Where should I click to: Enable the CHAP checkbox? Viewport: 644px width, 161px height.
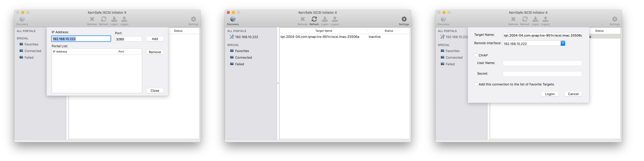click(x=476, y=55)
